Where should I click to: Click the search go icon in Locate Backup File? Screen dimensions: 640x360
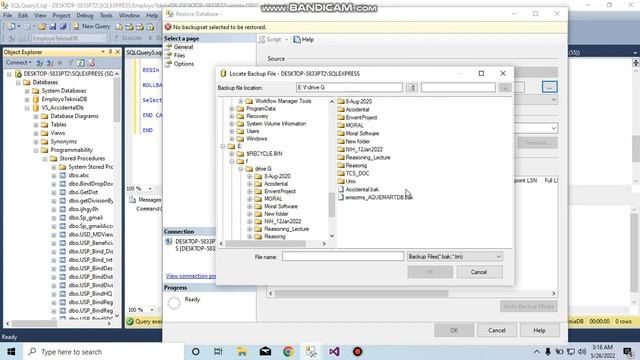(505, 87)
